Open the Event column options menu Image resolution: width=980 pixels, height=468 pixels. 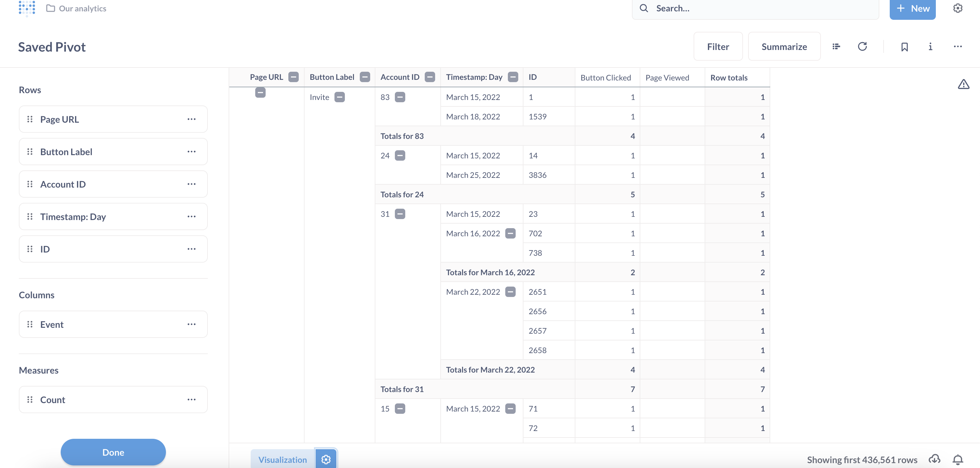tap(192, 324)
